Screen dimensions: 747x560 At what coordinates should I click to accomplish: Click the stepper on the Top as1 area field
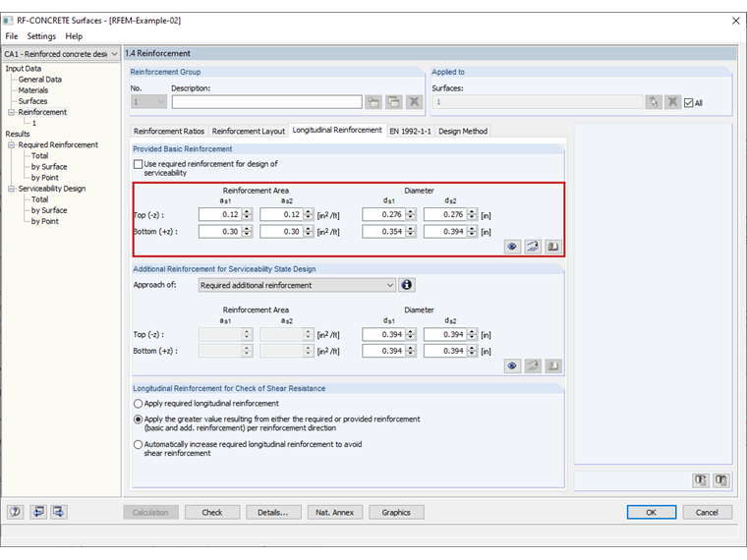[247, 214]
